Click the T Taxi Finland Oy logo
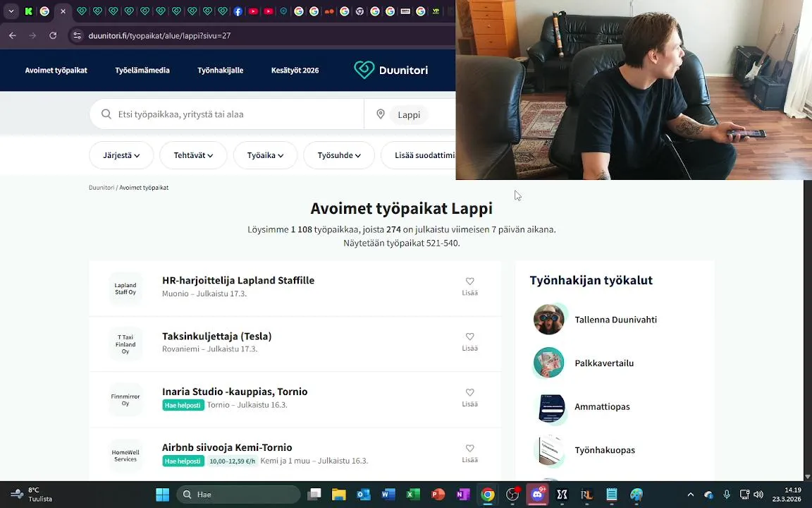 125,344
